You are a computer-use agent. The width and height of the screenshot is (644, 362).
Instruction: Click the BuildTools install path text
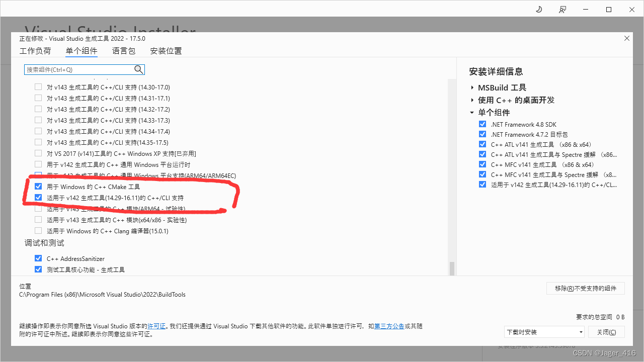coord(102,295)
